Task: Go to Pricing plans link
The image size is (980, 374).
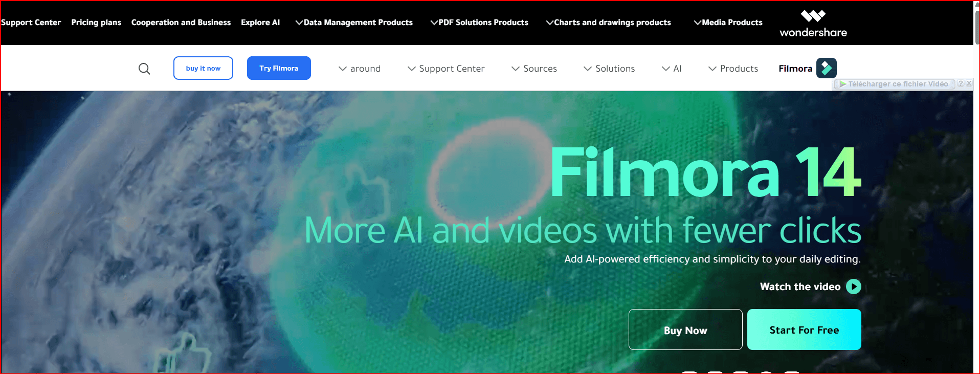Action: pos(96,23)
